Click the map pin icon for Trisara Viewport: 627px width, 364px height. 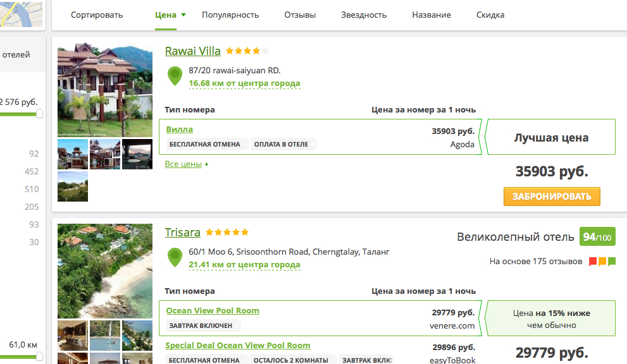pos(175,257)
